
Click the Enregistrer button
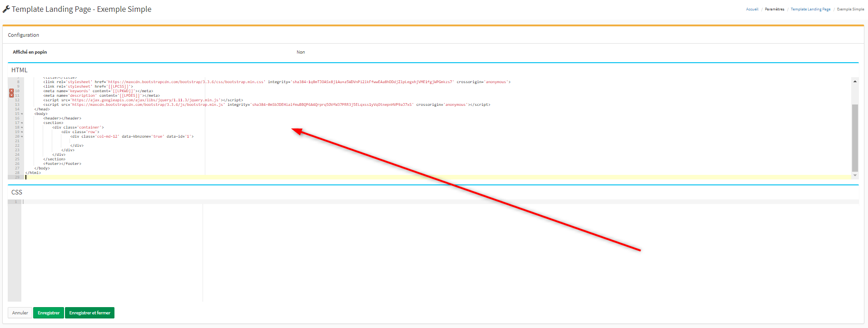[x=49, y=313]
